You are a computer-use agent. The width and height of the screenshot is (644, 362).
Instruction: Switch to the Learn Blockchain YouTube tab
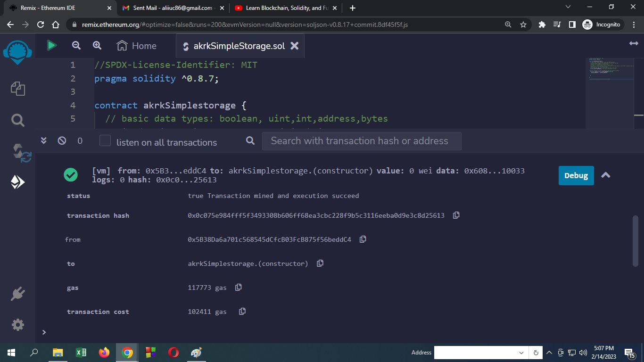pyautogui.click(x=283, y=8)
